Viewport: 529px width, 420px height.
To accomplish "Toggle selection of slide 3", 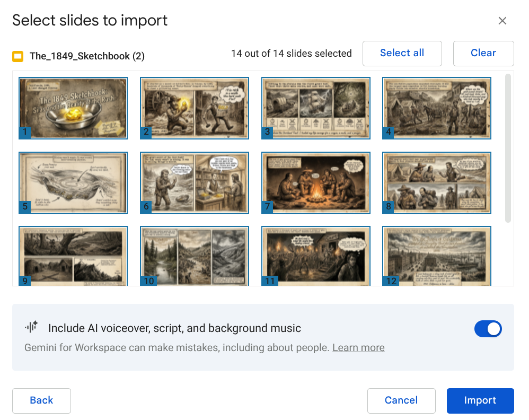I will coord(316,108).
